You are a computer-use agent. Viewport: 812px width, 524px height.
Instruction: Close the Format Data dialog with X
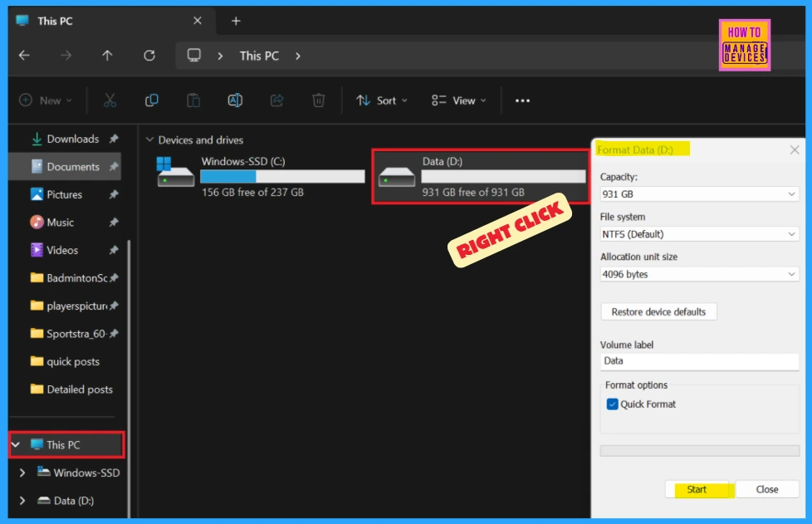click(795, 150)
